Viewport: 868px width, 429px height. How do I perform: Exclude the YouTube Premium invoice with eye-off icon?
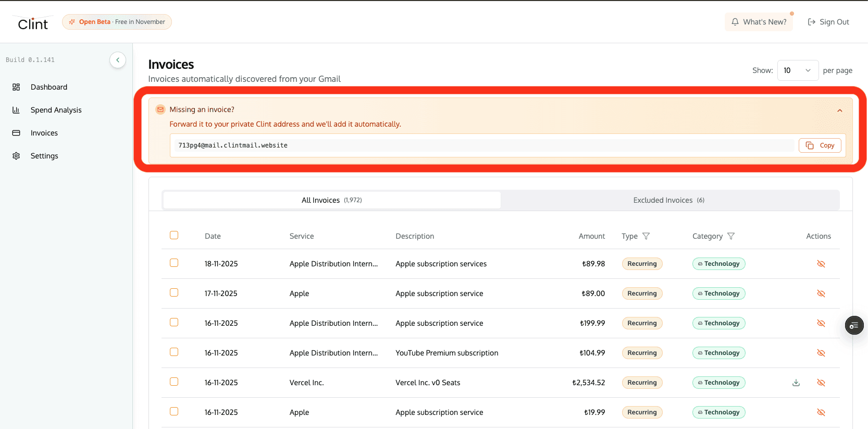(821, 353)
